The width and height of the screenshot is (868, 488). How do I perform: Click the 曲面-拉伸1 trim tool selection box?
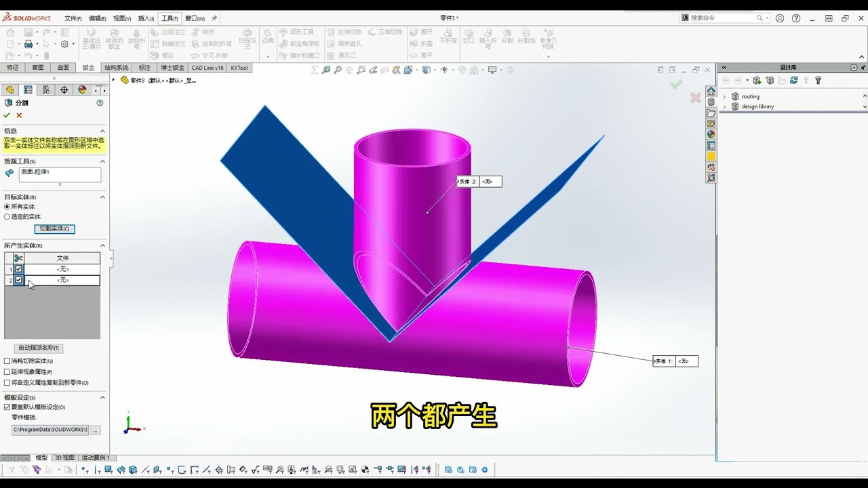pyautogui.click(x=60, y=174)
